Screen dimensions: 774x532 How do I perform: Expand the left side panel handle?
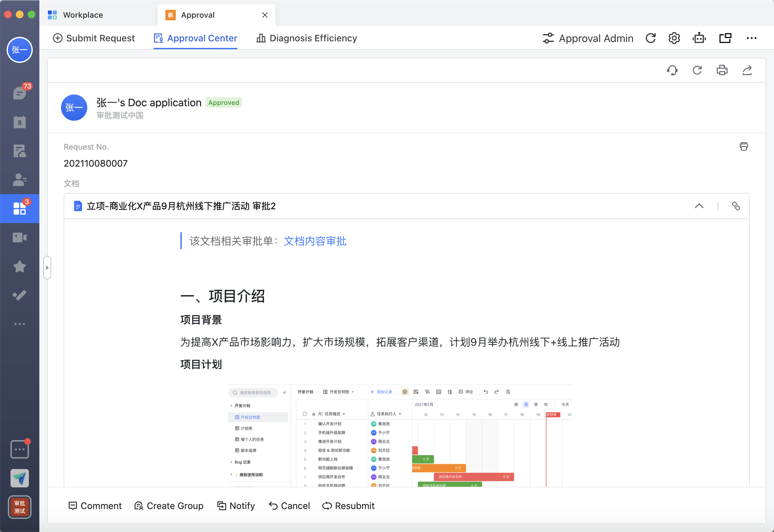coord(47,268)
